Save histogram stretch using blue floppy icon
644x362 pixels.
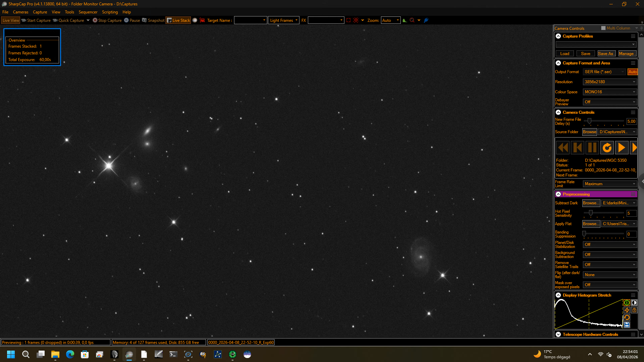coord(627,325)
